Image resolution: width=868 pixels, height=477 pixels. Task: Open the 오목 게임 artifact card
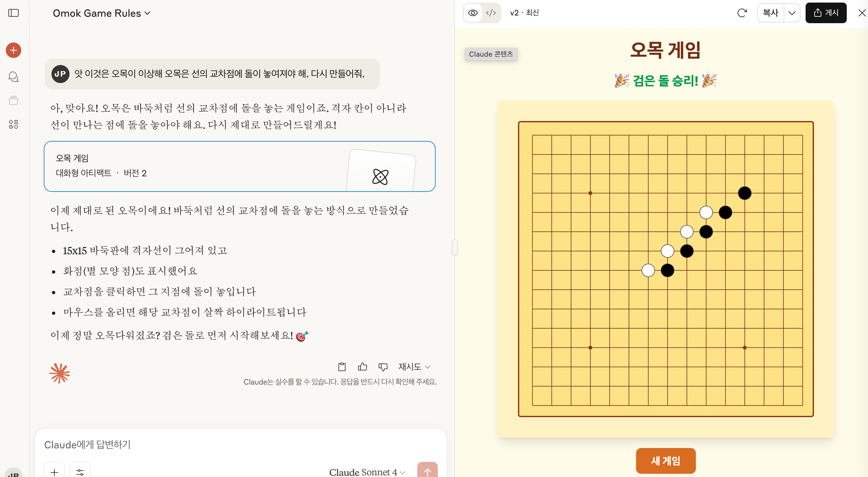[240, 166]
